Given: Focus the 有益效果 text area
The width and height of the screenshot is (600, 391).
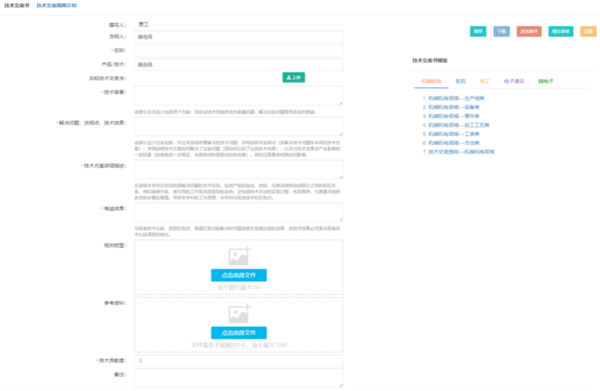Looking at the screenshot, I should 238,212.
